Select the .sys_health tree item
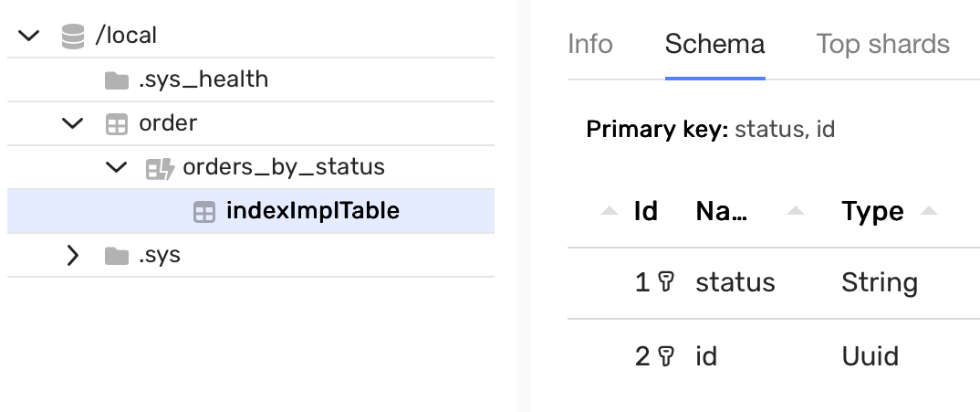The image size is (980, 412). tap(203, 80)
